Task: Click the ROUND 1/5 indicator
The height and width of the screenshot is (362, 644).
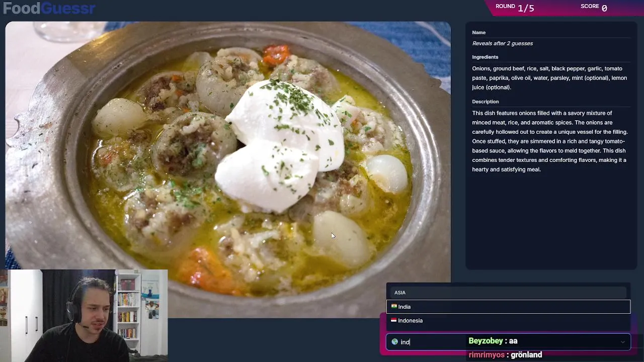Action: (515, 8)
